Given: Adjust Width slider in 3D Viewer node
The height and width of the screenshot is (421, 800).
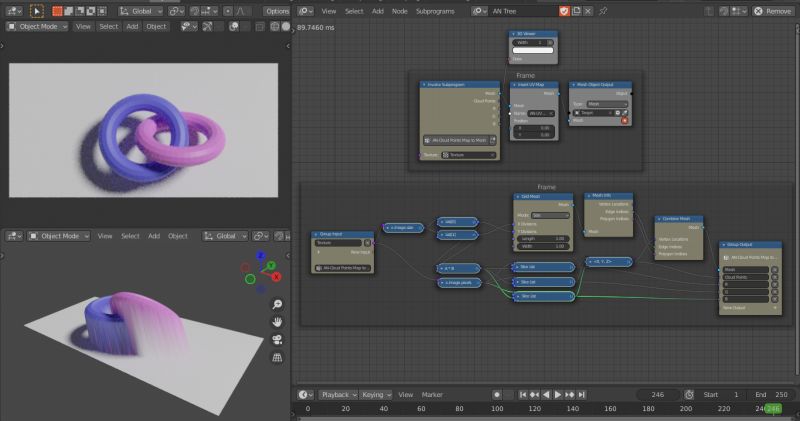Looking at the screenshot, I should click(530, 42).
